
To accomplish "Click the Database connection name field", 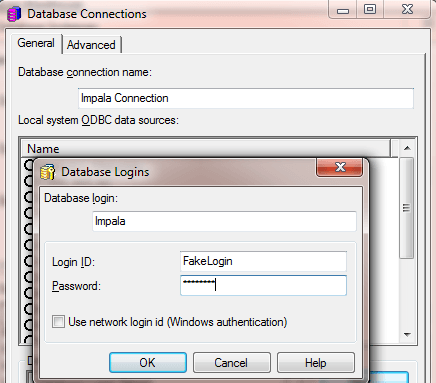I will [246, 98].
